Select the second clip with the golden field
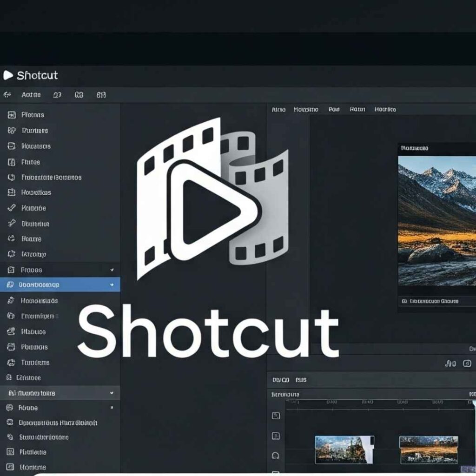Image resolution: width=476 pixels, height=476 pixels. 429,450
